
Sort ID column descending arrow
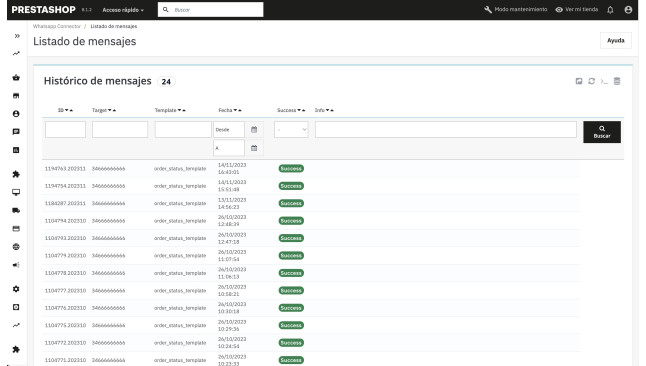click(67, 110)
